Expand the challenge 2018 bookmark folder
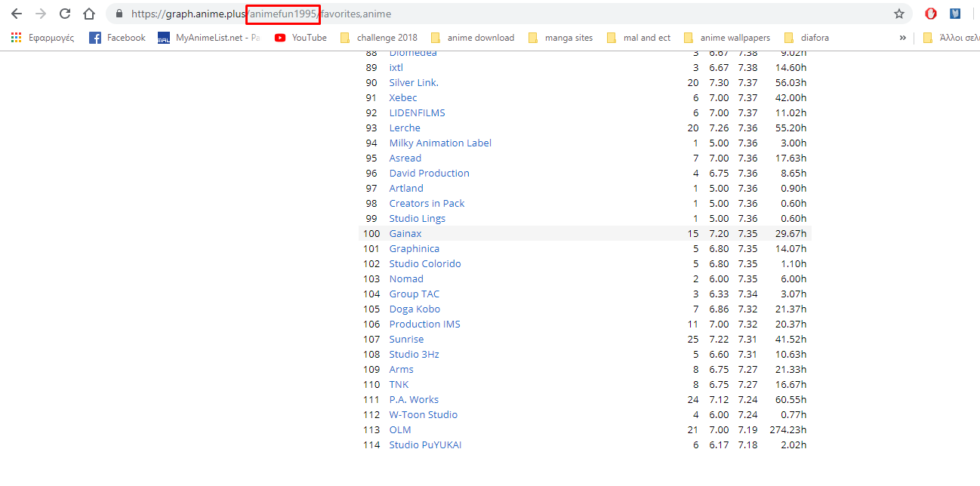 tap(378, 38)
